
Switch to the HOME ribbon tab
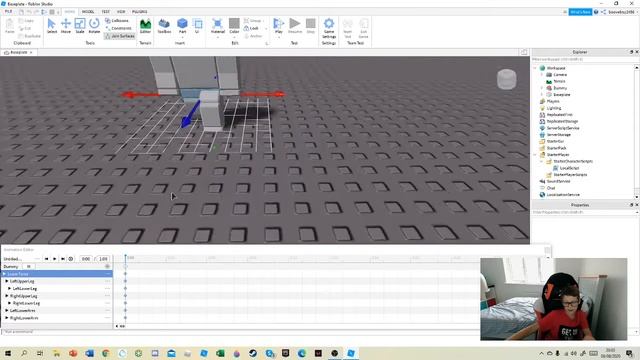[x=70, y=12]
